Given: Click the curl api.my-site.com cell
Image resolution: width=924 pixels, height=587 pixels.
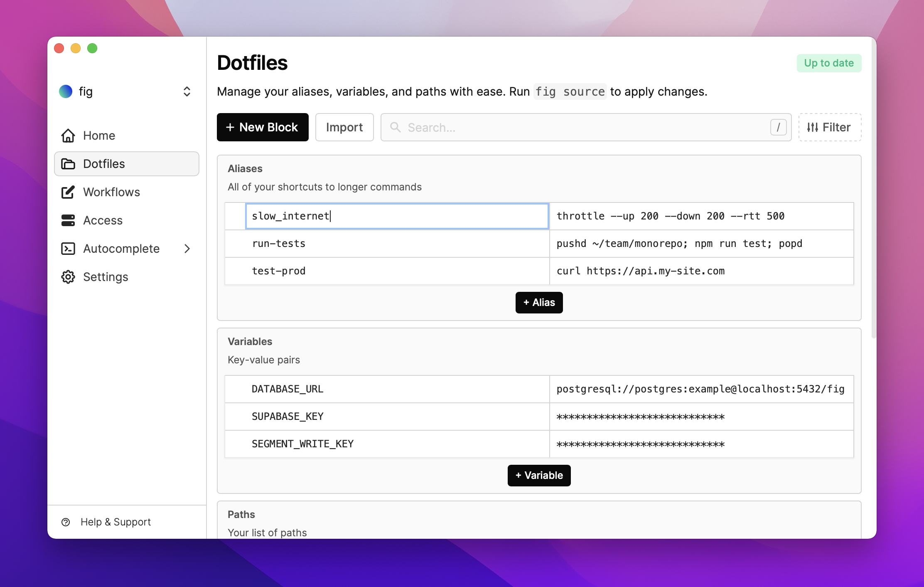Looking at the screenshot, I should [x=701, y=271].
